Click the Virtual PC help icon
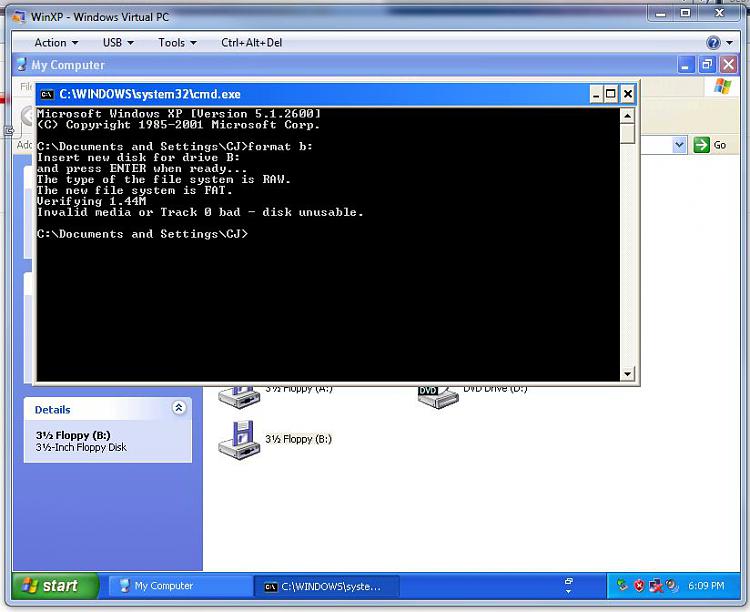 [713, 43]
